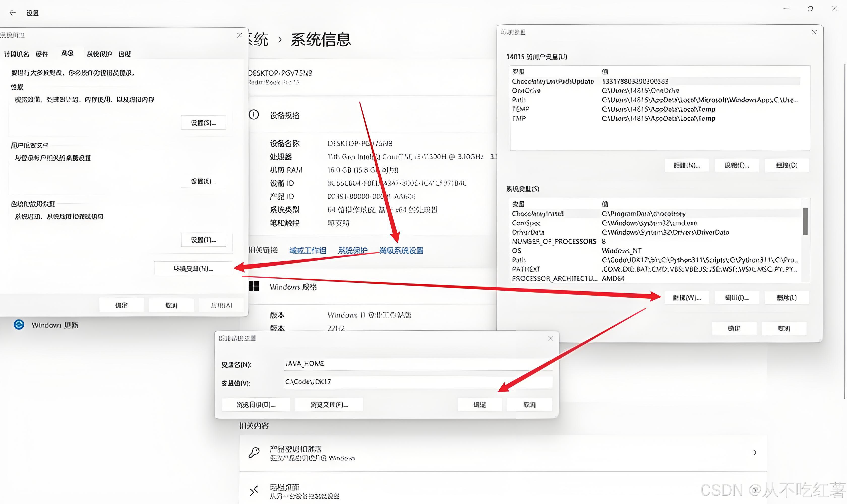Switch to the 硬件 tab in system properties
The width and height of the screenshot is (847, 504).
pos(41,54)
